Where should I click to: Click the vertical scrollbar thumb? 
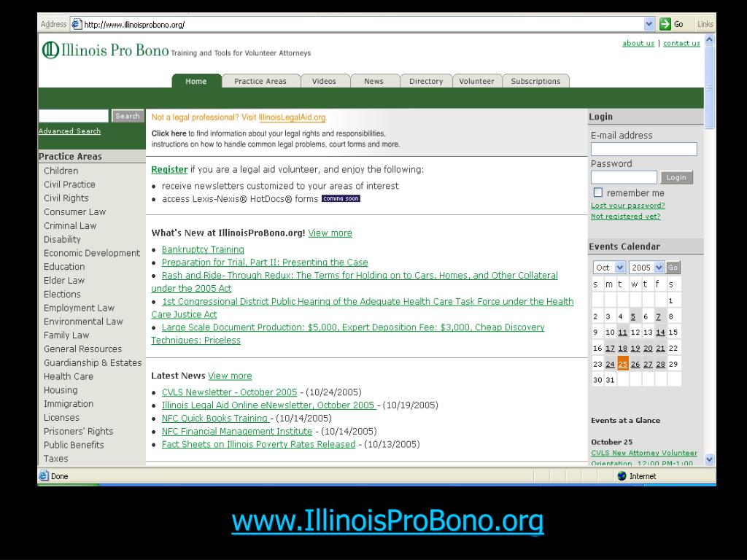click(x=709, y=87)
